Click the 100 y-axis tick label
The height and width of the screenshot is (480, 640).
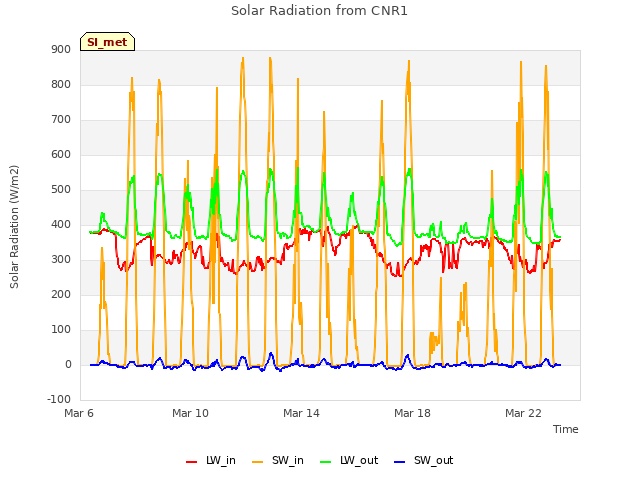(61, 330)
